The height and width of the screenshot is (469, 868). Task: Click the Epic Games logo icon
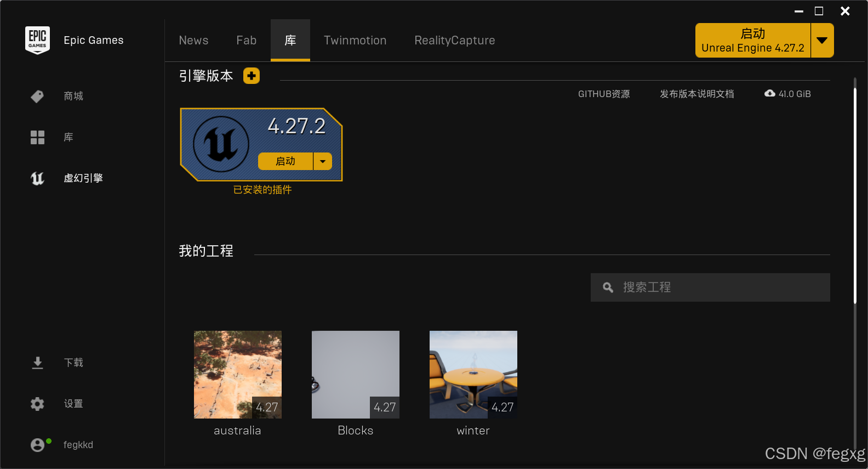37,40
